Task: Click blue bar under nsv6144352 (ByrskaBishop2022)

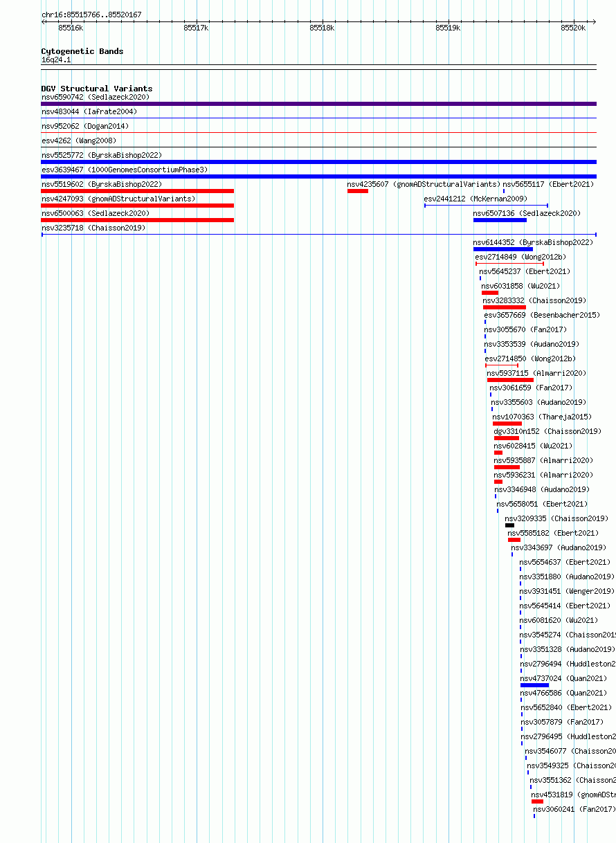Action: click(x=503, y=249)
